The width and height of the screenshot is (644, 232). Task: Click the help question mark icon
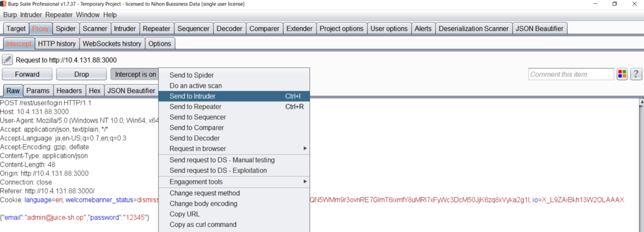(636, 74)
